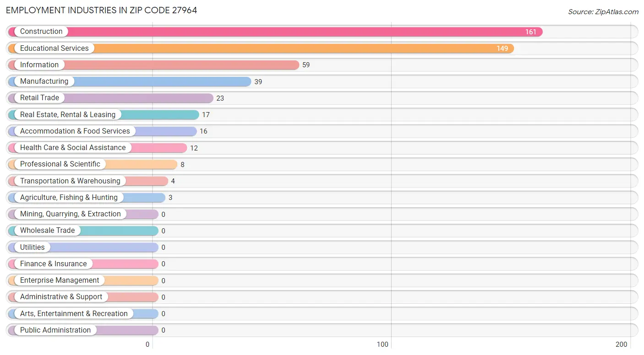Select the Accommodation value 16
The width and height of the screenshot is (644, 355).
click(x=203, y=131)
